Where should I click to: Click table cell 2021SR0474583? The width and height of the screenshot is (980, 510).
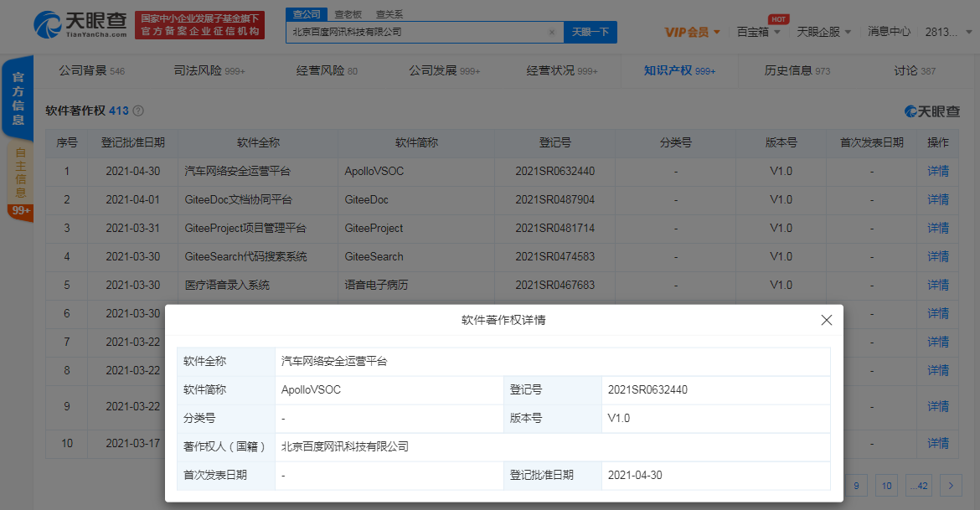[555, 256]
